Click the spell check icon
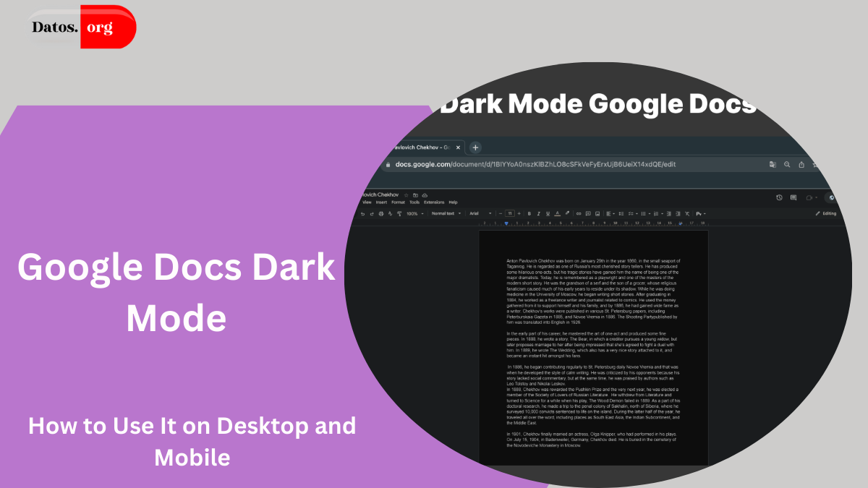This screenshot has height=488, width=868. [391, 213]
